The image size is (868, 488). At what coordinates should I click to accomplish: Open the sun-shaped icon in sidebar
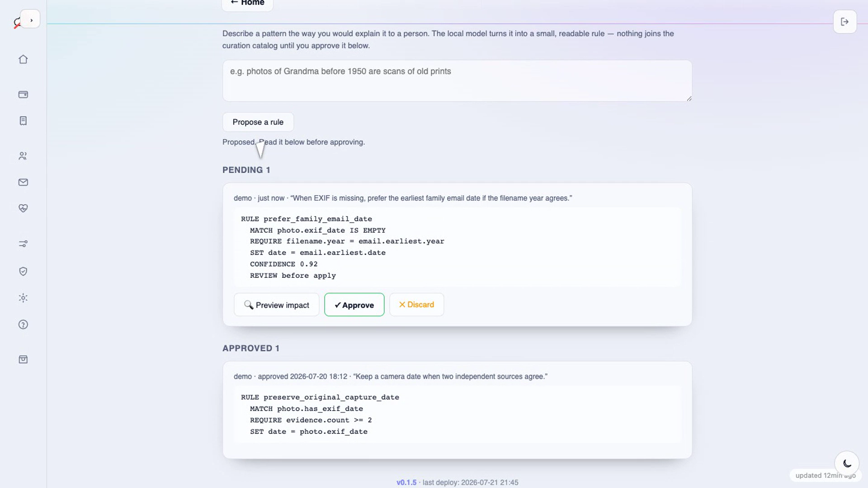tap(23, 298)
